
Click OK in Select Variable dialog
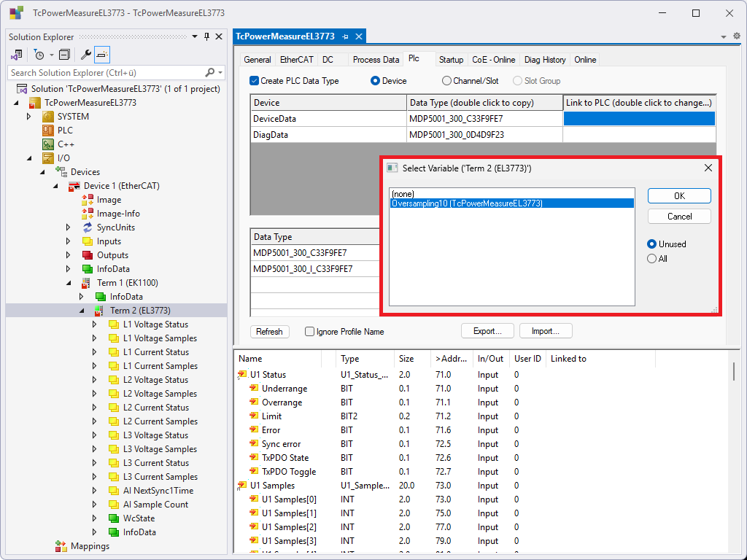(x=679, y=195)
